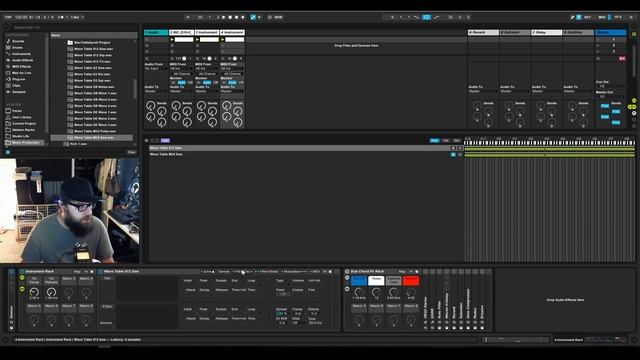This screenshot has width=640, height=360.
Task: Open User Library under Places
Action: (21, 117)
